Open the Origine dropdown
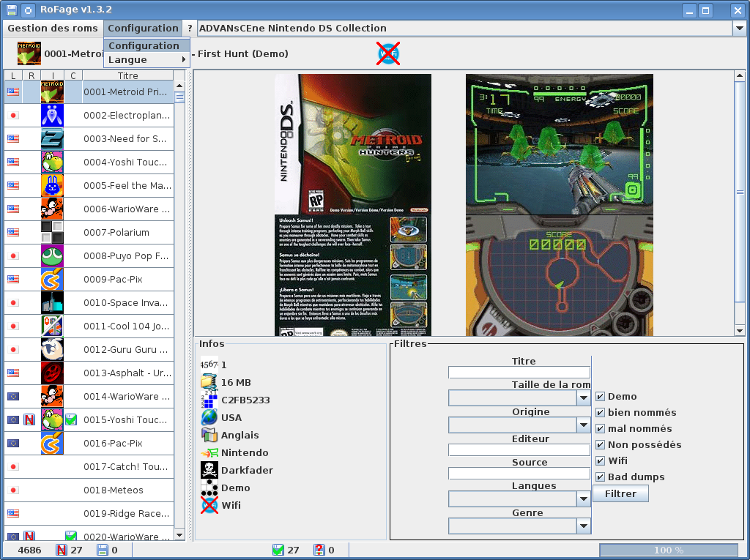750x560 pixels. 583,425
